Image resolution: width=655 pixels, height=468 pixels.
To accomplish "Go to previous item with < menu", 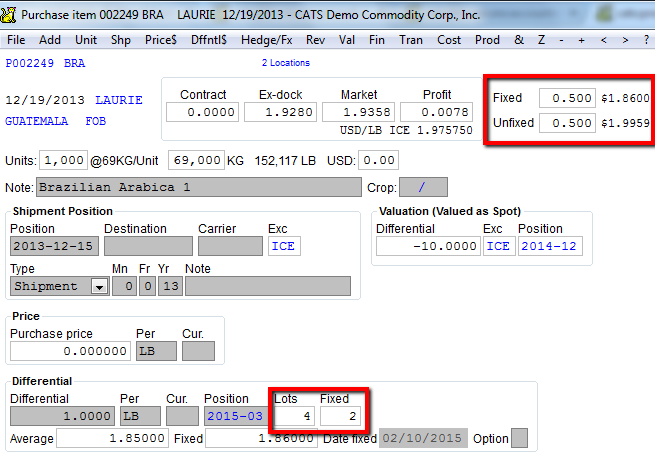I will pos(603,40).
